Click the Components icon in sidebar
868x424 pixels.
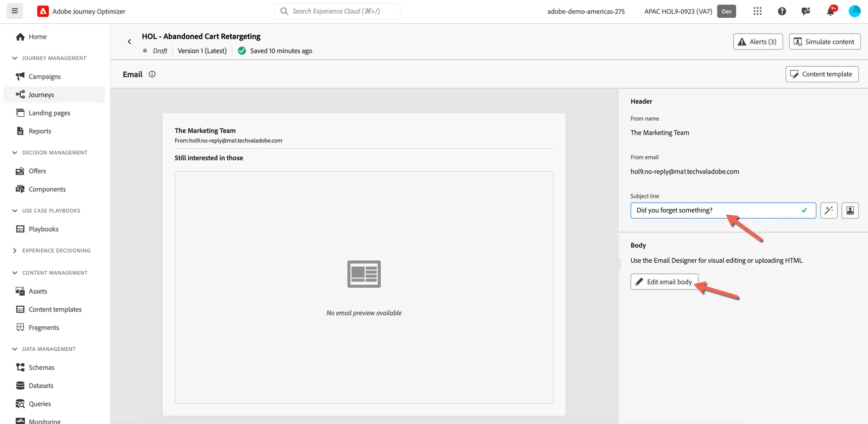click(20, 189)
